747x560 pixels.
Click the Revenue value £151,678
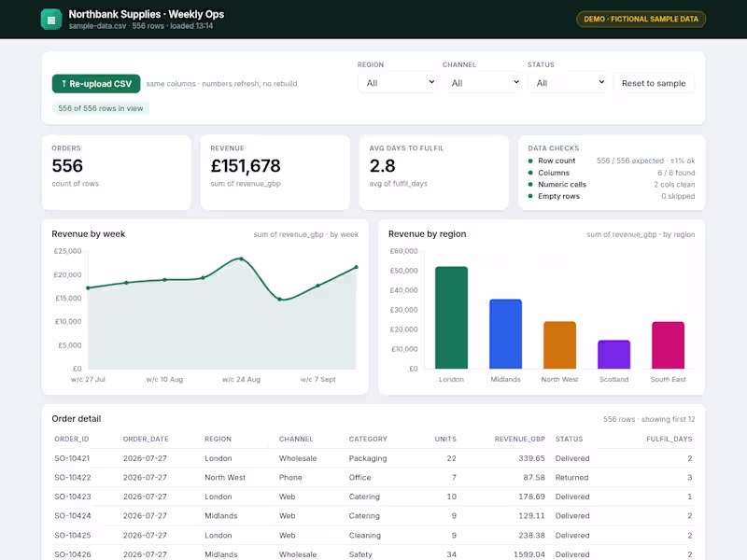click(246, 166)
